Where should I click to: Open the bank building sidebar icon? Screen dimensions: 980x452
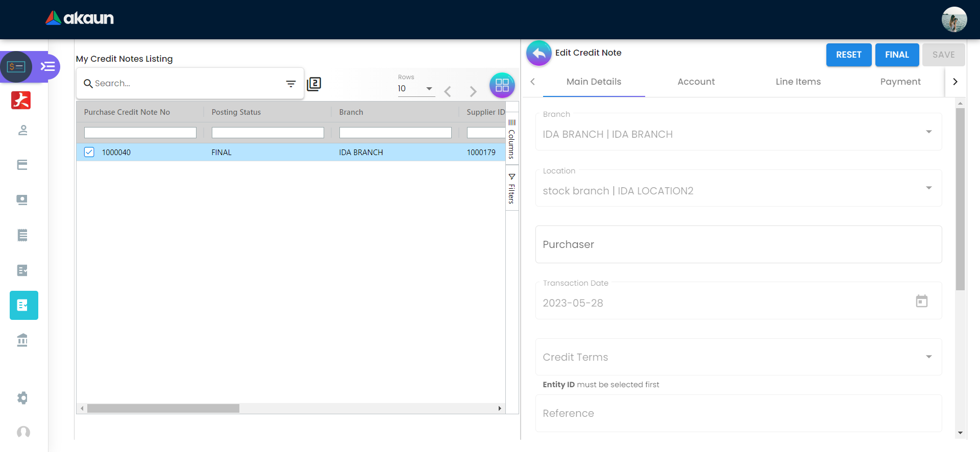(22, 340)
